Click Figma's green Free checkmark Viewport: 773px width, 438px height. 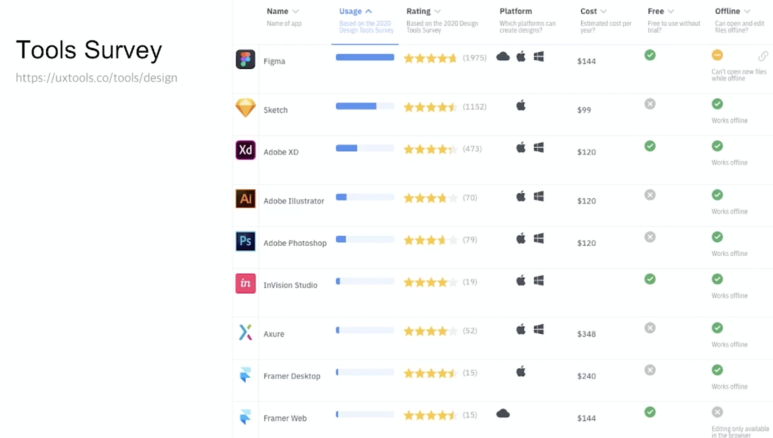pyautogui.click(x=650, y=55)
